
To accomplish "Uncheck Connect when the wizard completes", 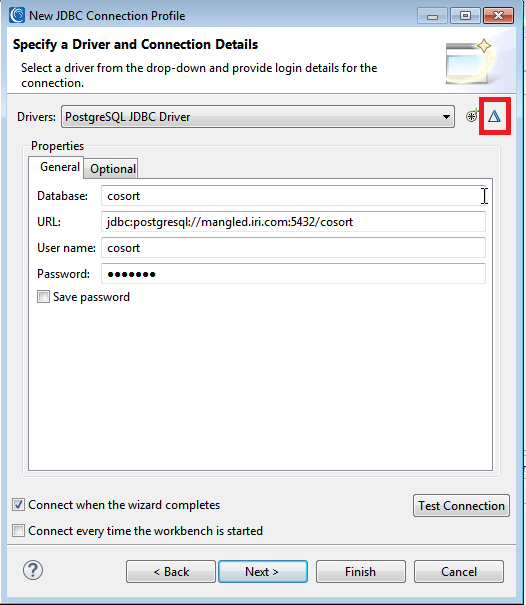I will pos(18,505).
